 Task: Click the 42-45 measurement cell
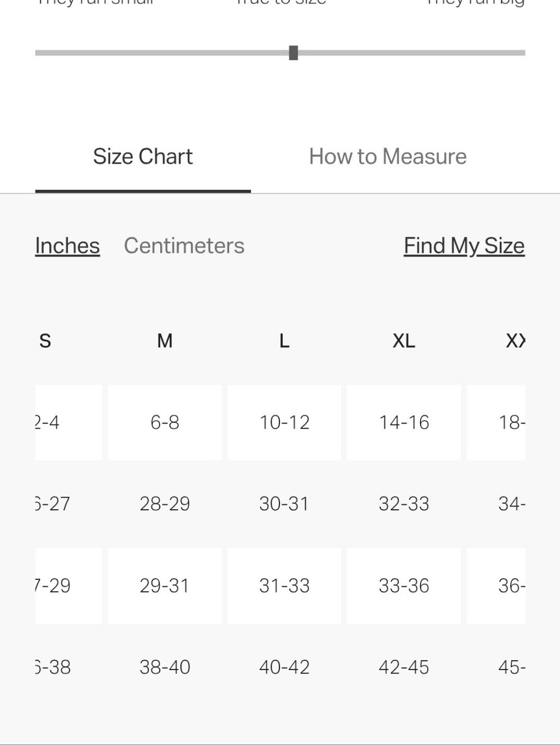(x=404, y=667)
